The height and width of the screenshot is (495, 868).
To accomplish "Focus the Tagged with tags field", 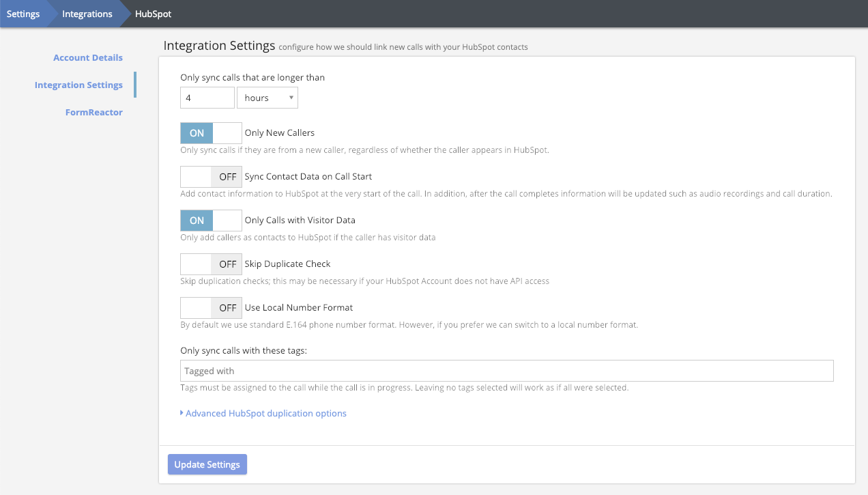I will click(x=506, y=371).
